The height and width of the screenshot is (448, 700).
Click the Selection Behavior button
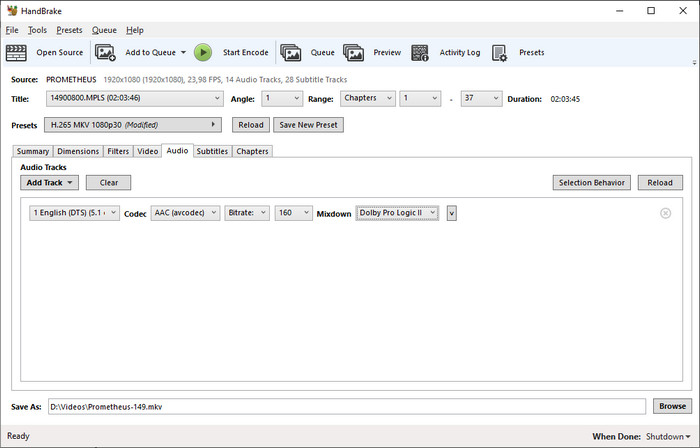click(592, 183)
